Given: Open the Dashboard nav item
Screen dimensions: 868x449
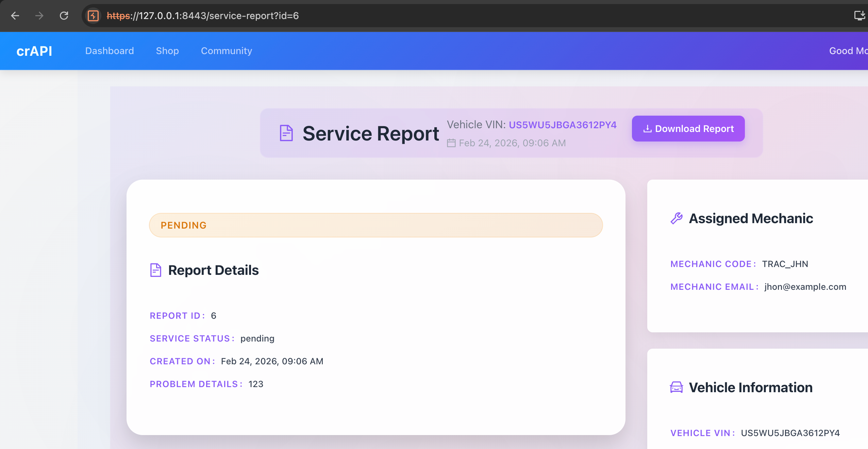Looking at the screenshot, I should (x=110, y=51).
